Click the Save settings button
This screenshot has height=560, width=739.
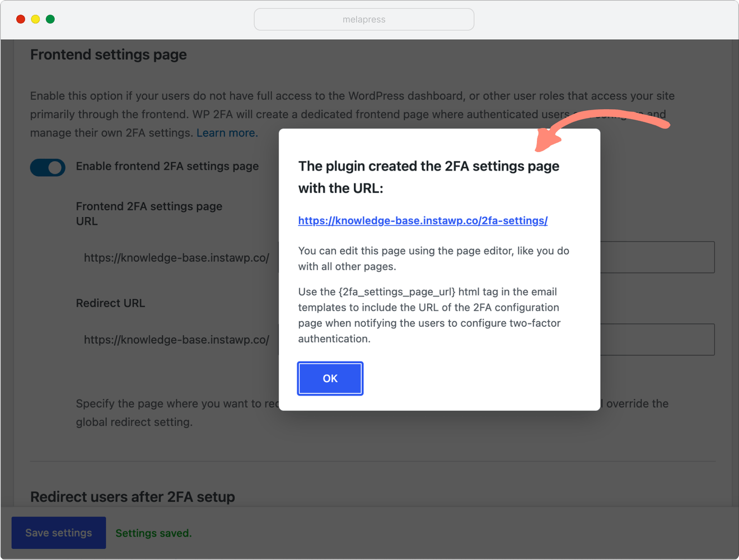pyautogui.click(x=59, y=533)
